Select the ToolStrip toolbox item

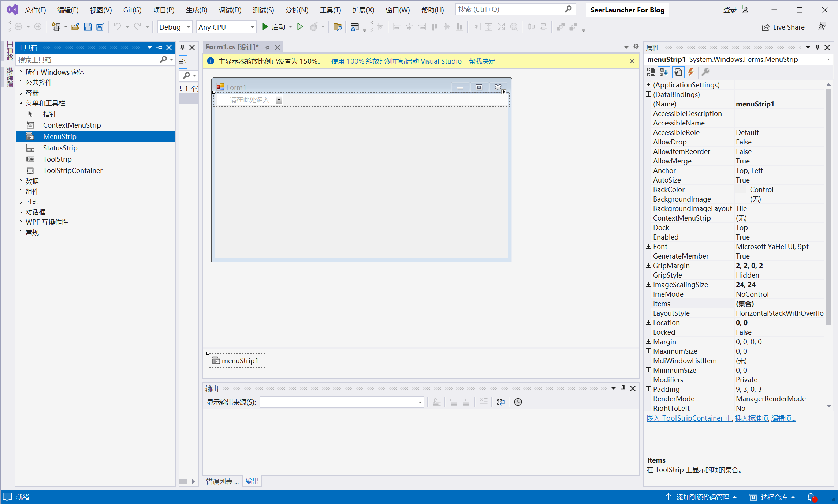(57, 159)
